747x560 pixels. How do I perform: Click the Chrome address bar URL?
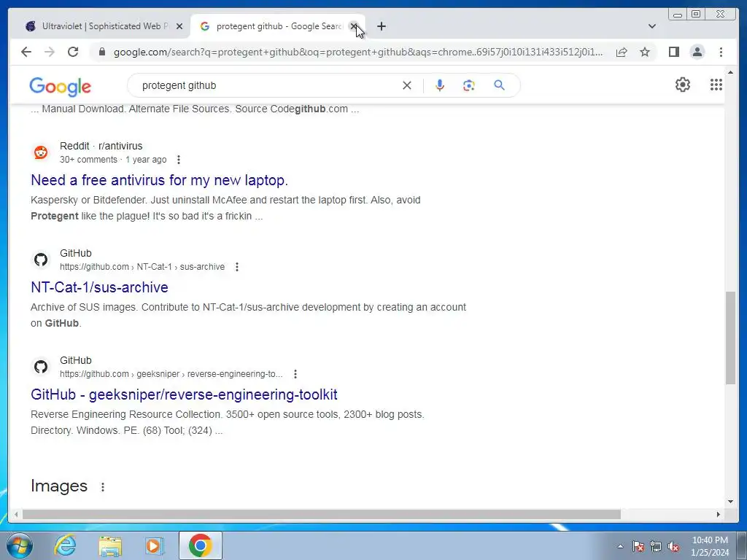[357, 52]
